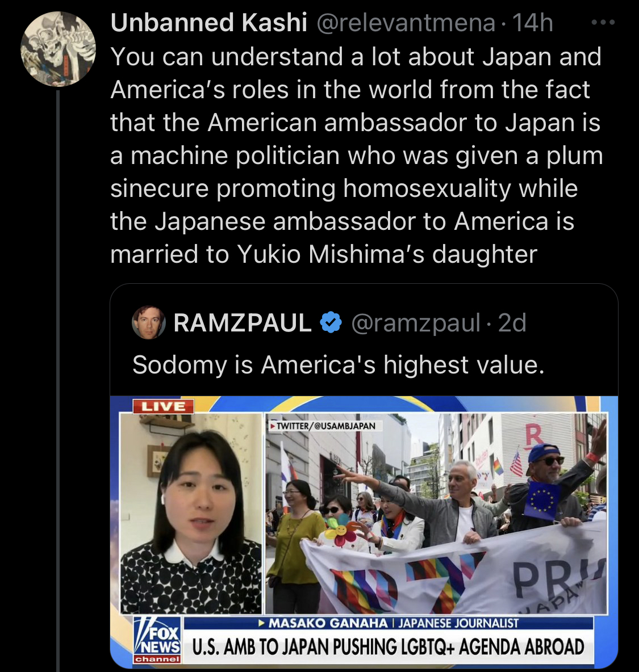This screenshot has height=672, width=639.
Task: Open RAMZPAUL's small profile picture
Action: click(x=148, y=322)
